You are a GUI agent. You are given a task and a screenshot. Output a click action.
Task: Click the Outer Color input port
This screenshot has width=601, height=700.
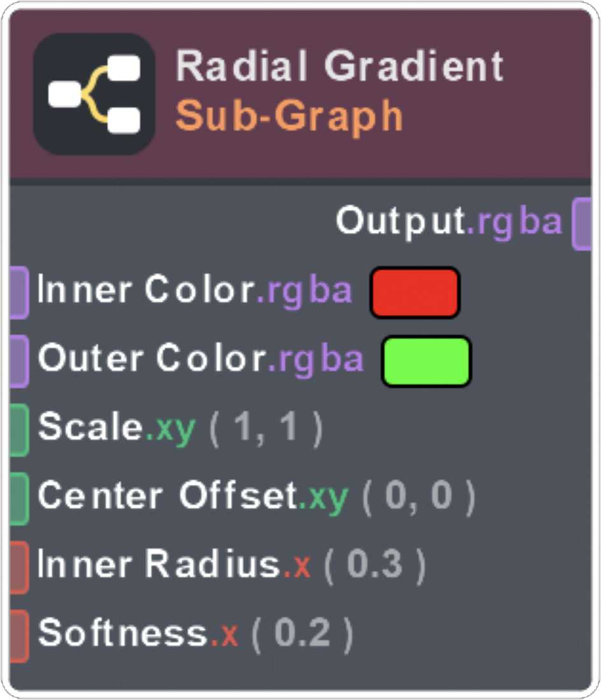pyautogui.click(x=18, y=361)
